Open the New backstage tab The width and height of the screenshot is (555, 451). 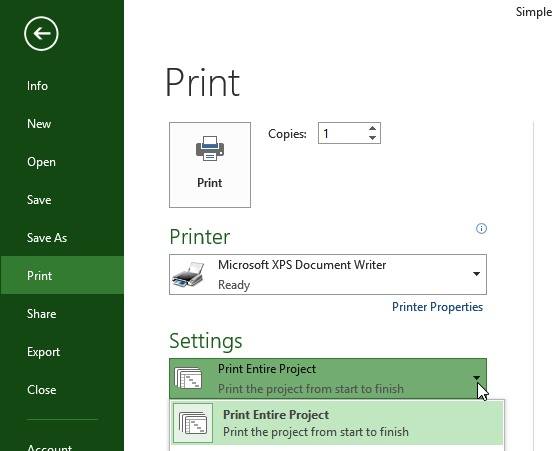tap(39, 124)
